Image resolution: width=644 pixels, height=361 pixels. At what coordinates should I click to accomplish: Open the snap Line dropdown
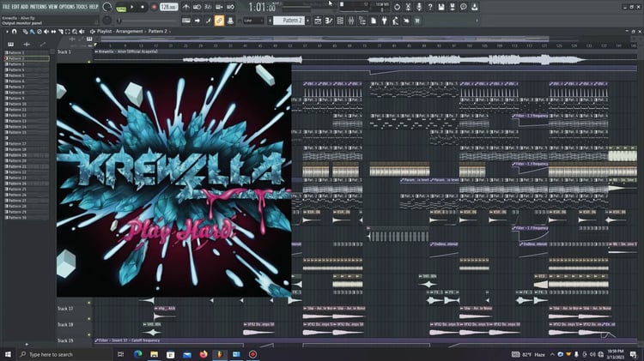[x=252, y=21]
